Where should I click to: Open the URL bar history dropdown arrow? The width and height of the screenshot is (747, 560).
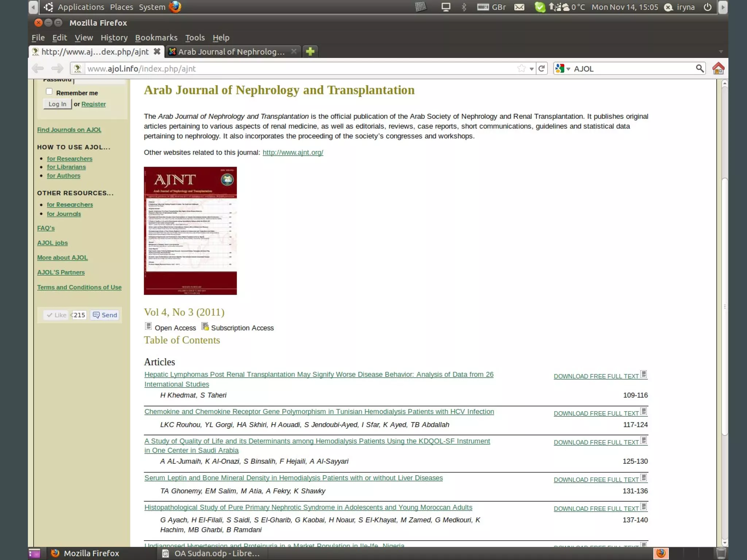pos(531,69)
